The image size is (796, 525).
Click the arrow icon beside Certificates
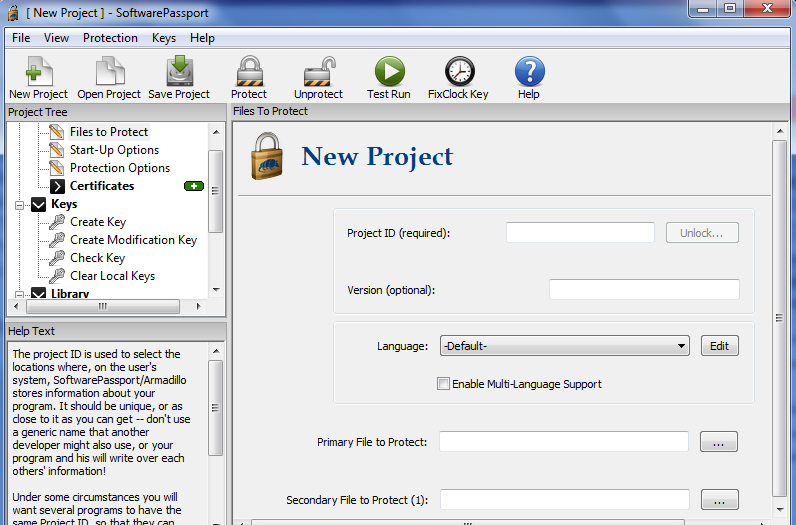(57, 186)
